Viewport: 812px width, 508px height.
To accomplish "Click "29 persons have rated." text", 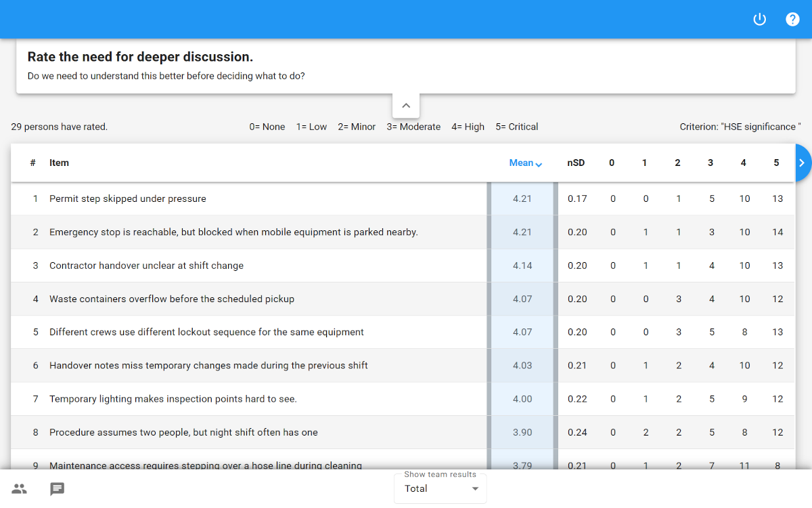I will click(60, 127).
